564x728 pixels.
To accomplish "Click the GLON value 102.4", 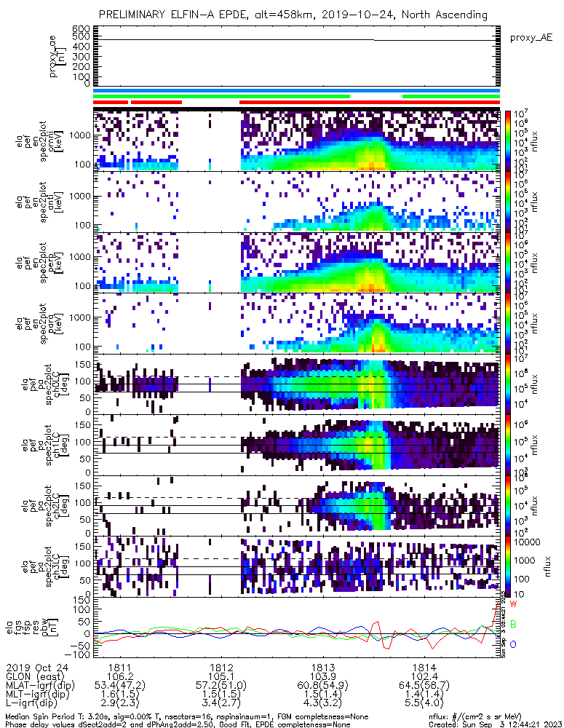I will click(424, 676).
